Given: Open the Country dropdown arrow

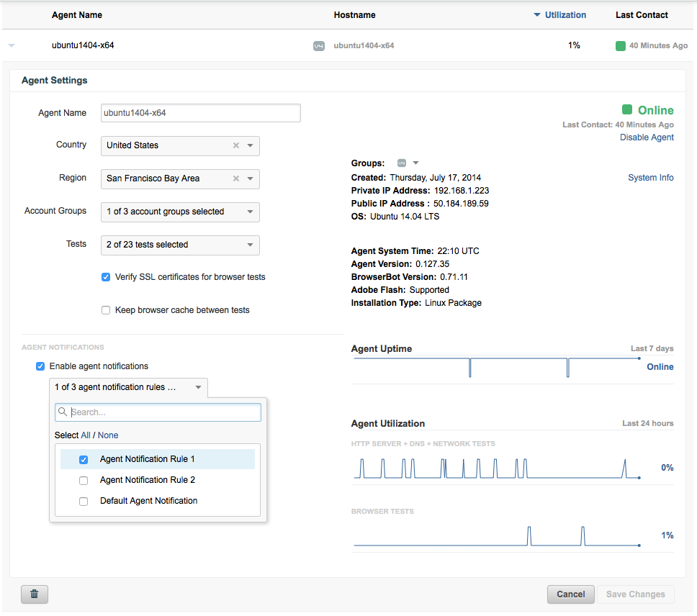Looking at the screenshot, I should (x=251, y=145).
